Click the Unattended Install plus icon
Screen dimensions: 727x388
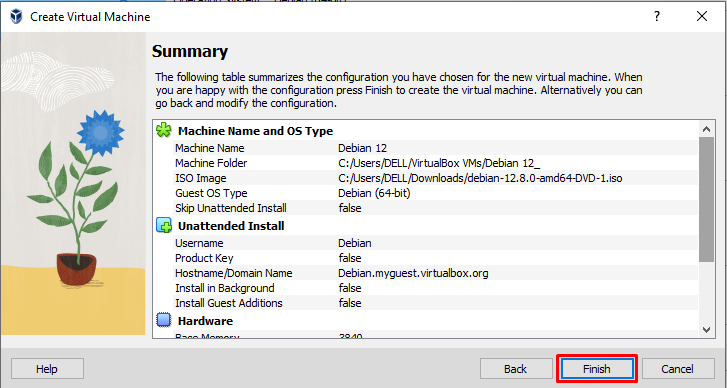click(164, 226)
